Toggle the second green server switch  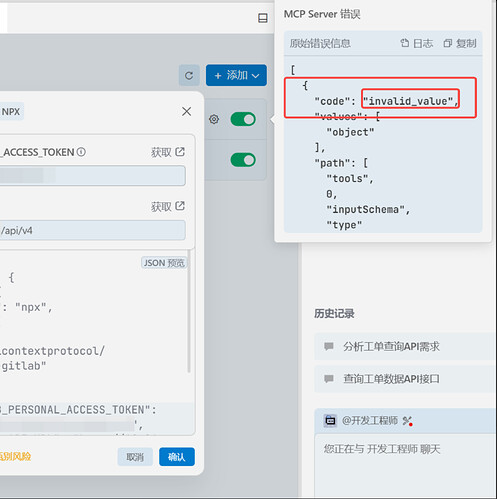(x=243, y=160)
